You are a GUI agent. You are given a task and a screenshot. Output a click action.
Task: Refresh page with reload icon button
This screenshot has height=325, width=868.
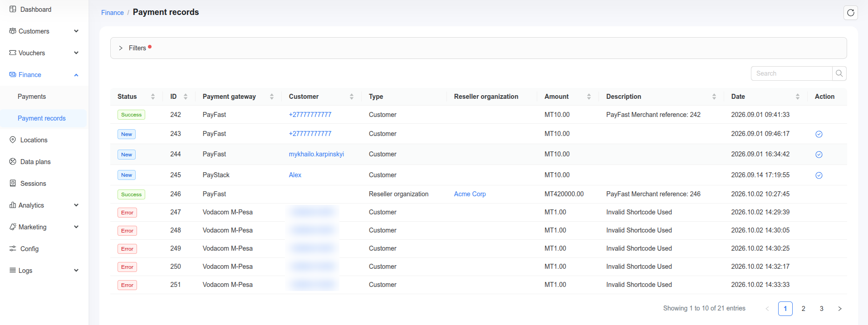click(851, 13)
